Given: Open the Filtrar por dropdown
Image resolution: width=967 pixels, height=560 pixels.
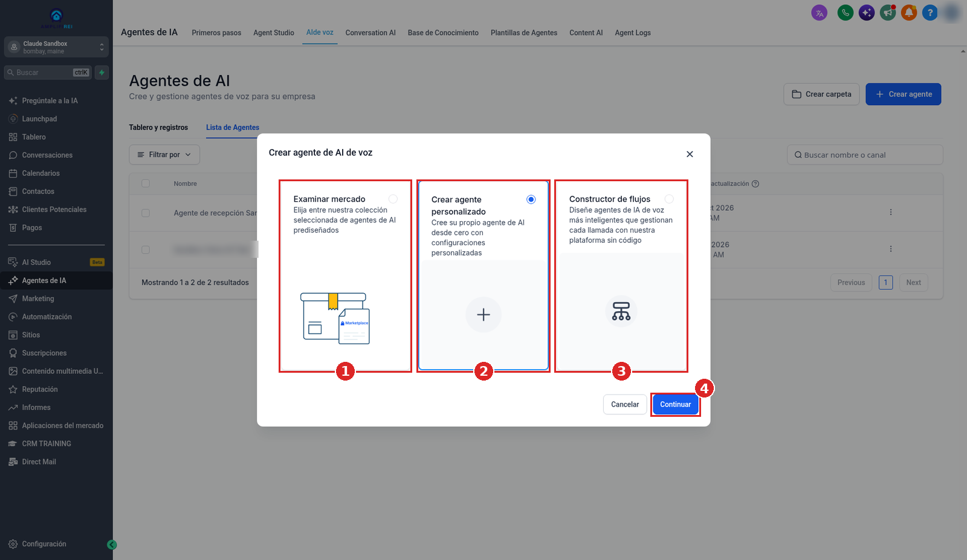Looking at the screenshot, I should tap(164, 155).
